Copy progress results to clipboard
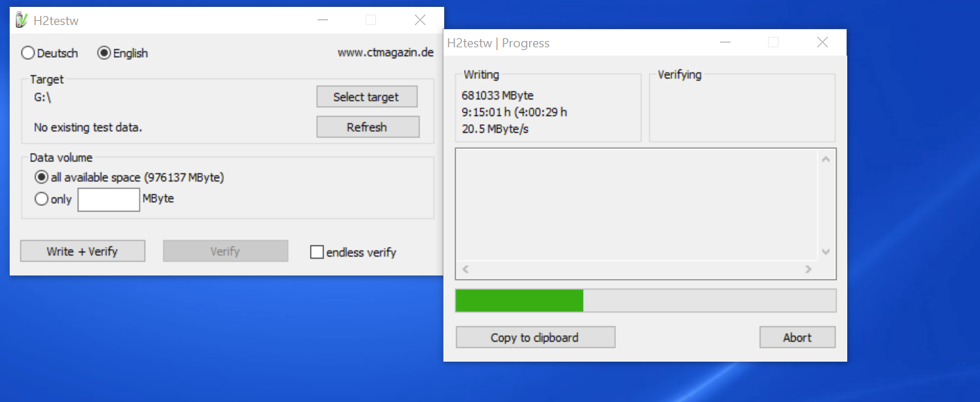The height and width of the screenshot is (402, 980). pos(535,337)
